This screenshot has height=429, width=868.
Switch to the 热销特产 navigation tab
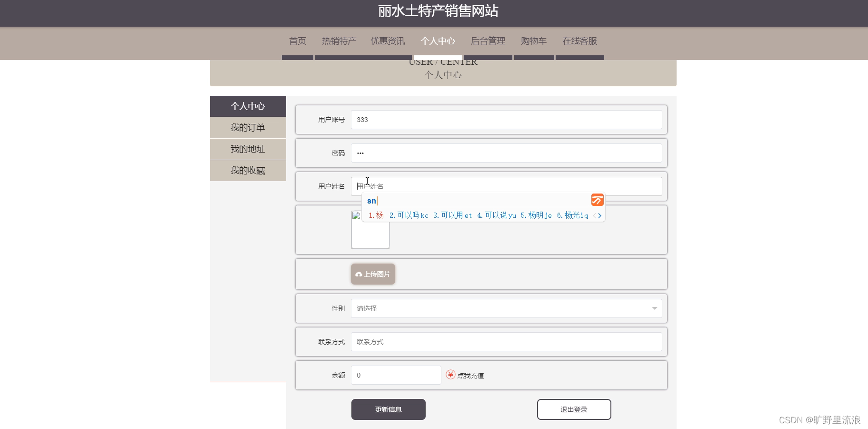(339, 41)
